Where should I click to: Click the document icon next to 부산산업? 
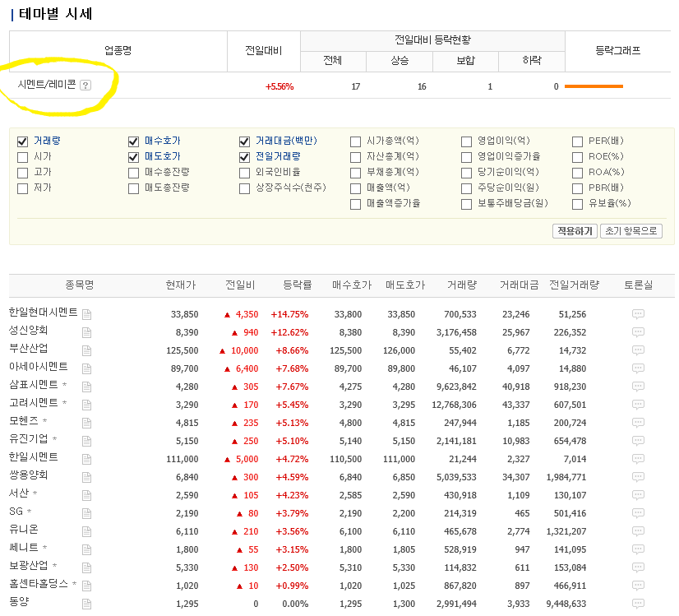(x=86, y=350)
